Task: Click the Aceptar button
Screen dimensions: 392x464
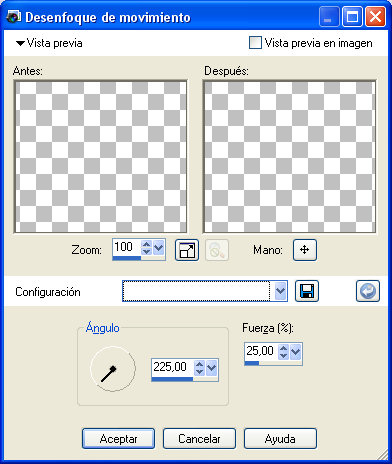Action: (118, 439)
